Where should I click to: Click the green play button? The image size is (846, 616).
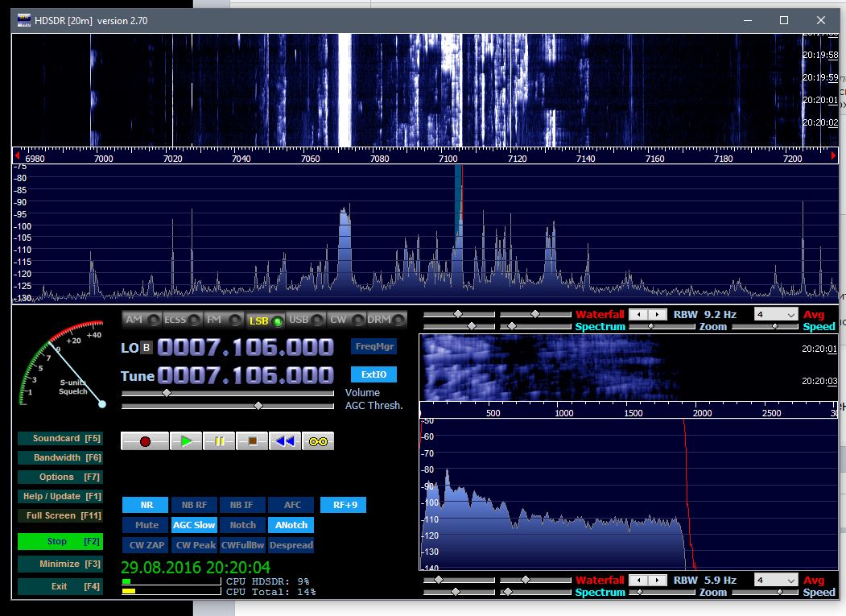point(186,441)
